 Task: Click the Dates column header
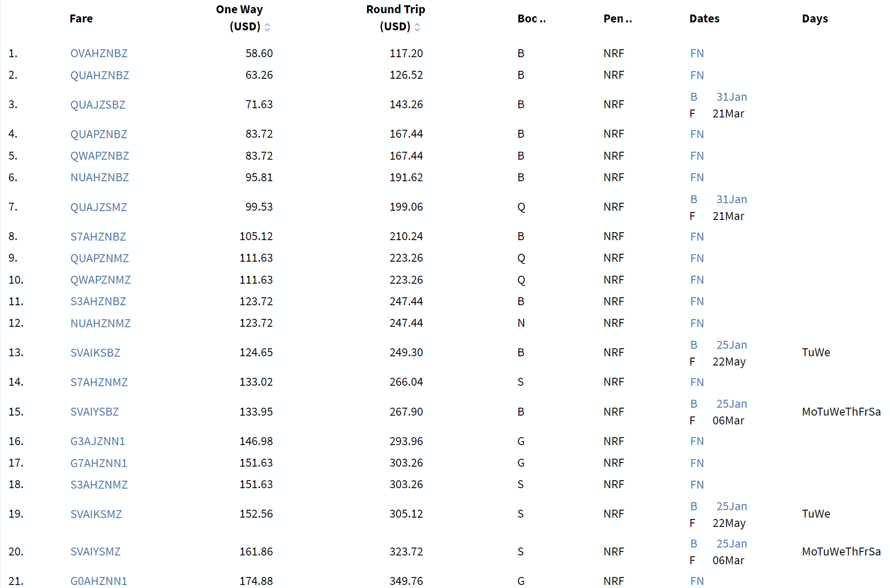click(704, 18)
